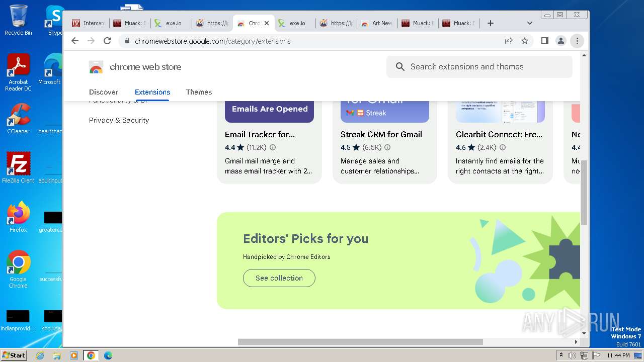Close the active Chrome Web Store tab
Viewport: 644px width, 362px height.
pyautogui.click(x=267, y=23)
